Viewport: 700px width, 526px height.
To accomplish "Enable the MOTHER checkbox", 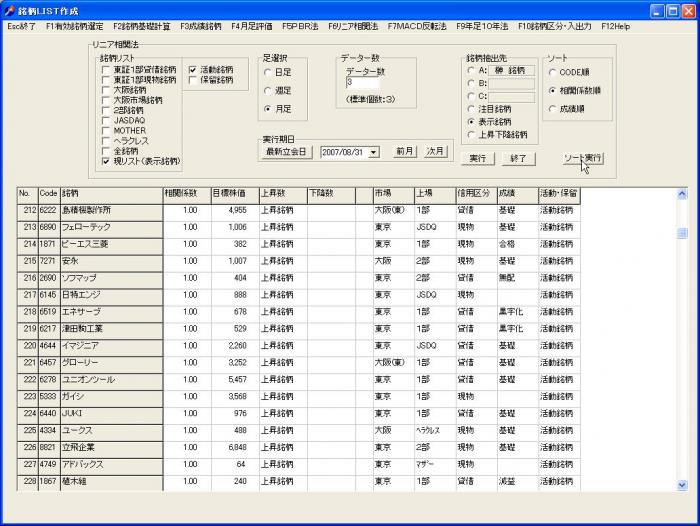I will pos(106,130).
